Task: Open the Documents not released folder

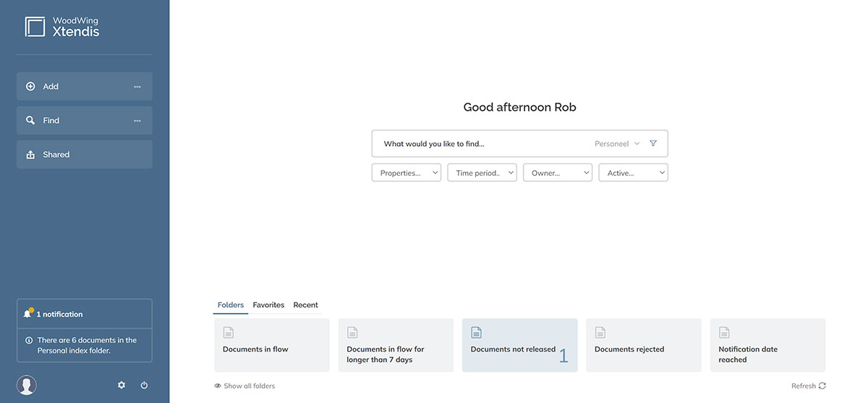Action: 519,345
